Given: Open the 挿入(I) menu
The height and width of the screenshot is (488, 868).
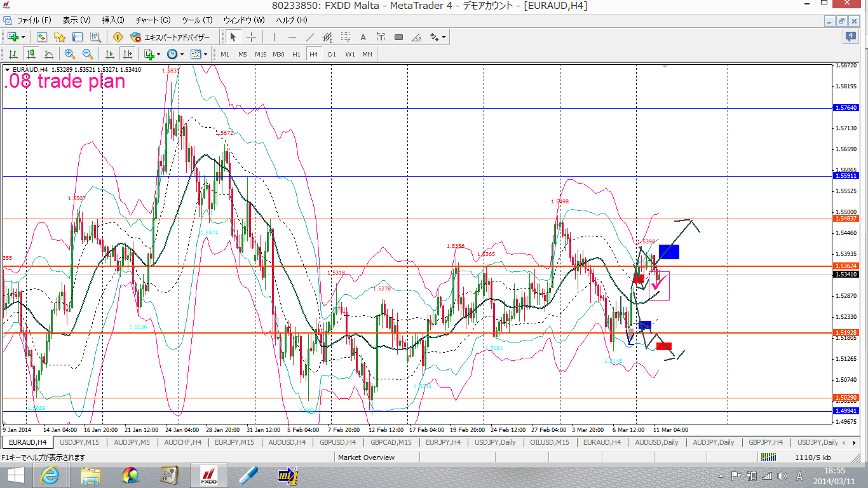Looking at the screenshot, I should [113, 20].
